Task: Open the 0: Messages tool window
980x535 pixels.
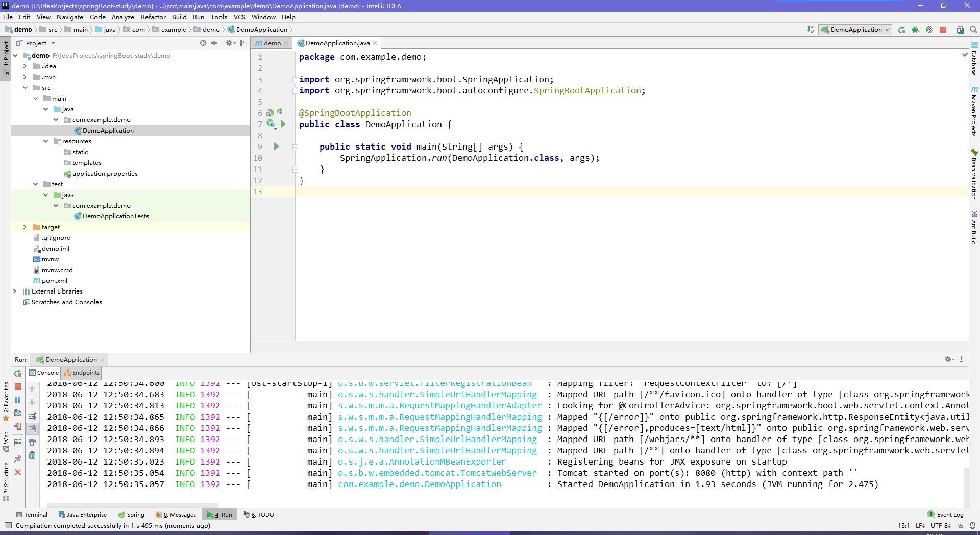Action: pyautogui.click(x=176, y=515)
